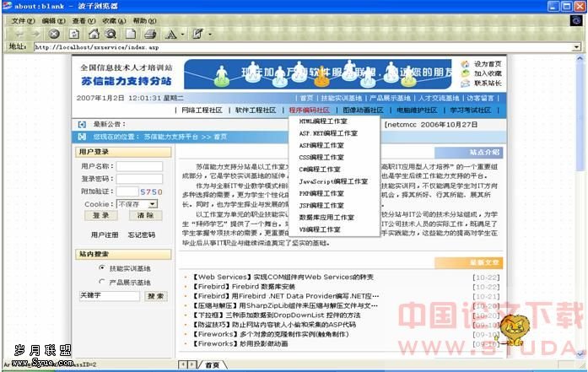The width and height of the screenshot is (588, 372).
Task: Select the 技能实训基地 search radio button
Action: (101, 268)
